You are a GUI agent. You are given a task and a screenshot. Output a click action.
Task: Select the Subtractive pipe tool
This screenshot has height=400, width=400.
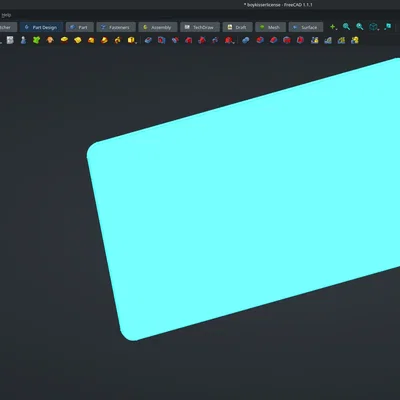(x=202, y=40)
